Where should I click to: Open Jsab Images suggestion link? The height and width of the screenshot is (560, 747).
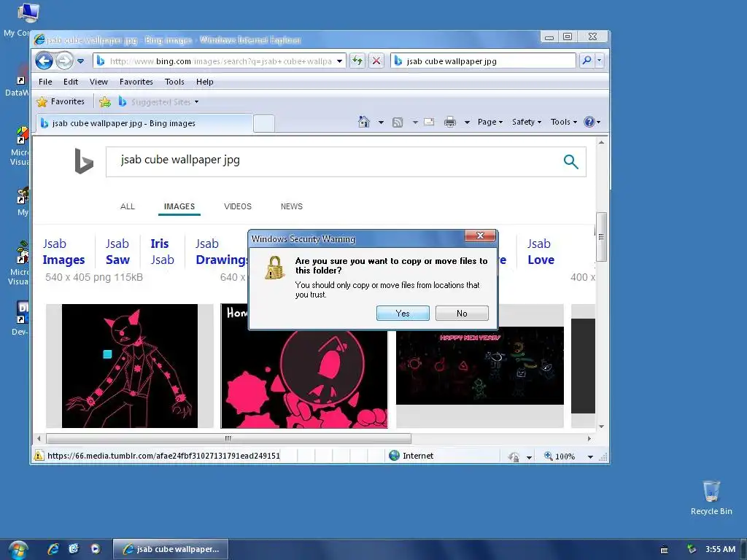[63, 252]
